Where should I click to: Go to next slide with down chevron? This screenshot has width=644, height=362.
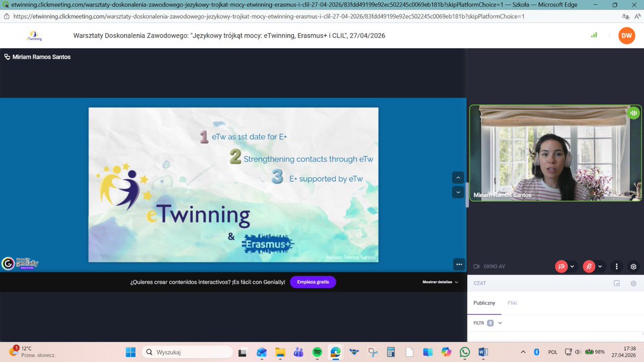(458, 191)
